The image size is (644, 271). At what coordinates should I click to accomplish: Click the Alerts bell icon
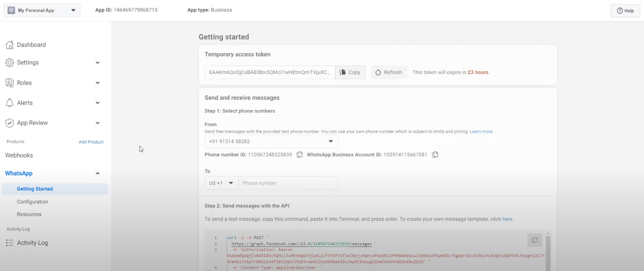(x=10, y=103)
